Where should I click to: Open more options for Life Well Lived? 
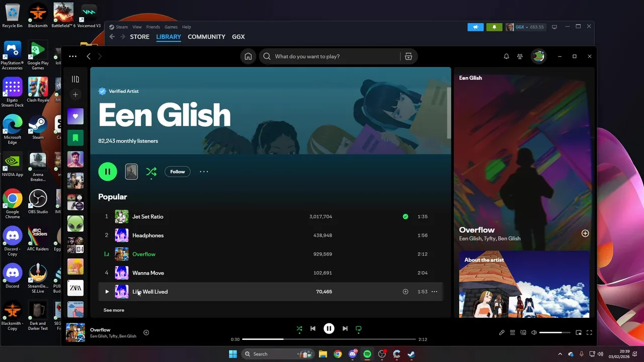[x=434, y=292]
